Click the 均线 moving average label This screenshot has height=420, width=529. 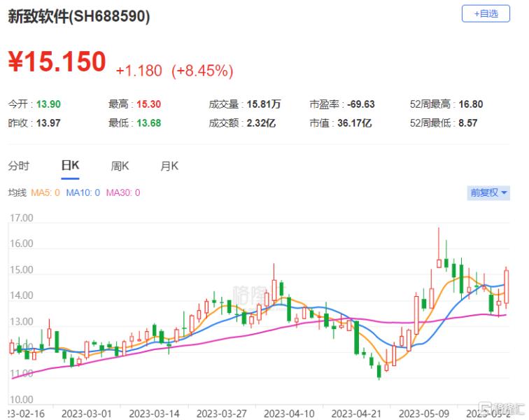tap(17, 192)
